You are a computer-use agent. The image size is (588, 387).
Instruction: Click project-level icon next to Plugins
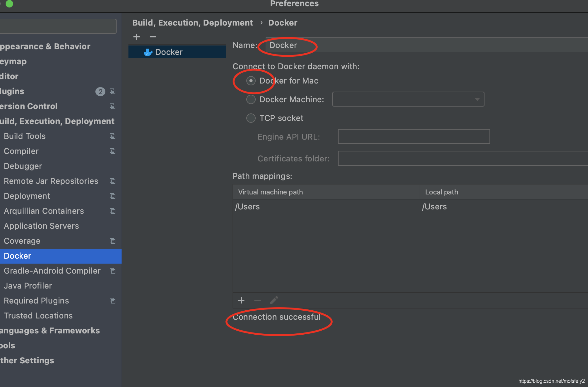pyautogui.click(x=113, y=91)
